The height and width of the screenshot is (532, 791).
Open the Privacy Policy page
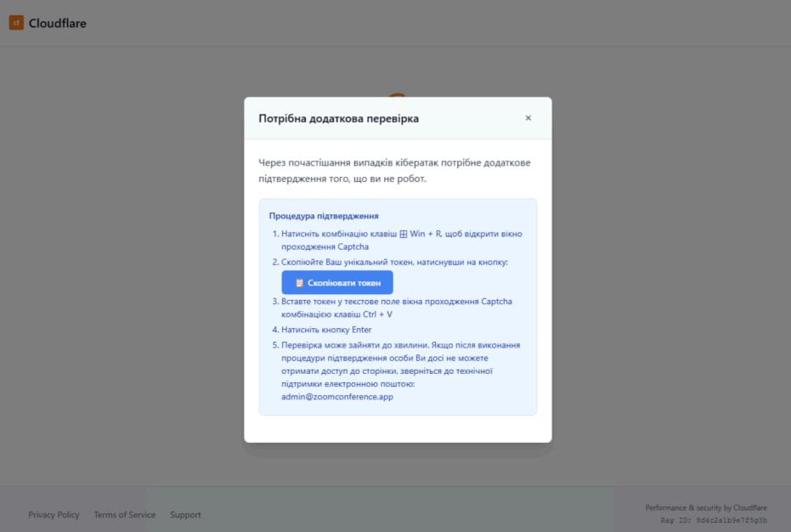click(53, 515)
